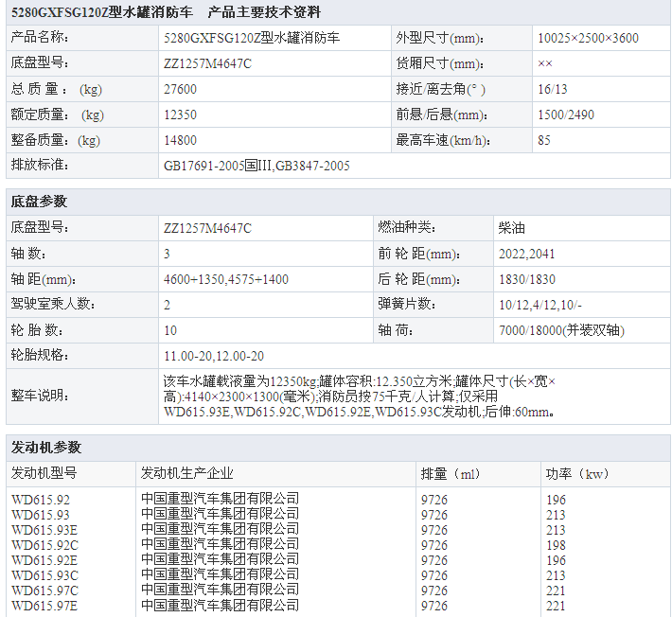Click the 发动机参数 section header
The height and width of the screenshot is (617, 672).
[45, 448]
